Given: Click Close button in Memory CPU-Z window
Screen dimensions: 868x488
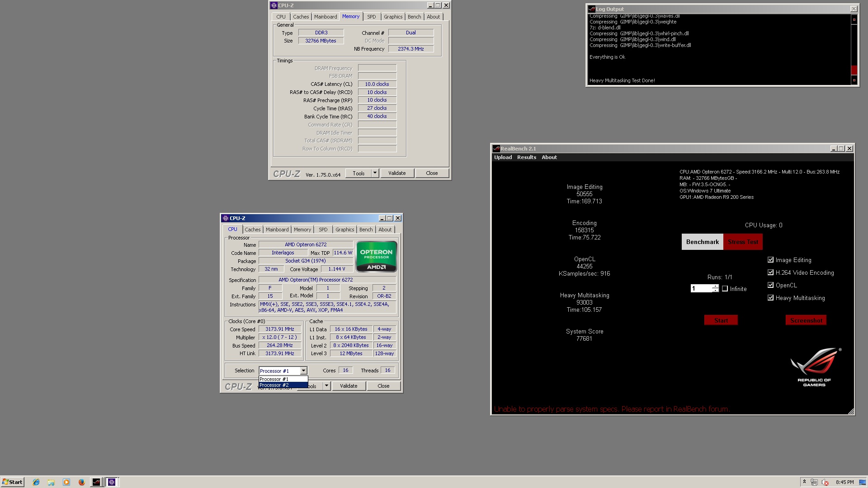Looking at the screenshot, I should (432, 173).
